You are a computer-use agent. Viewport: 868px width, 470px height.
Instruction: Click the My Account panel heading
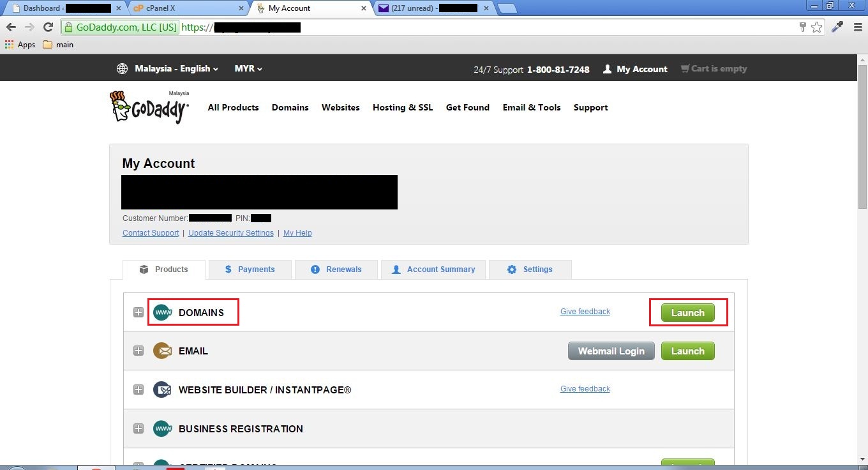coord(158,163)
